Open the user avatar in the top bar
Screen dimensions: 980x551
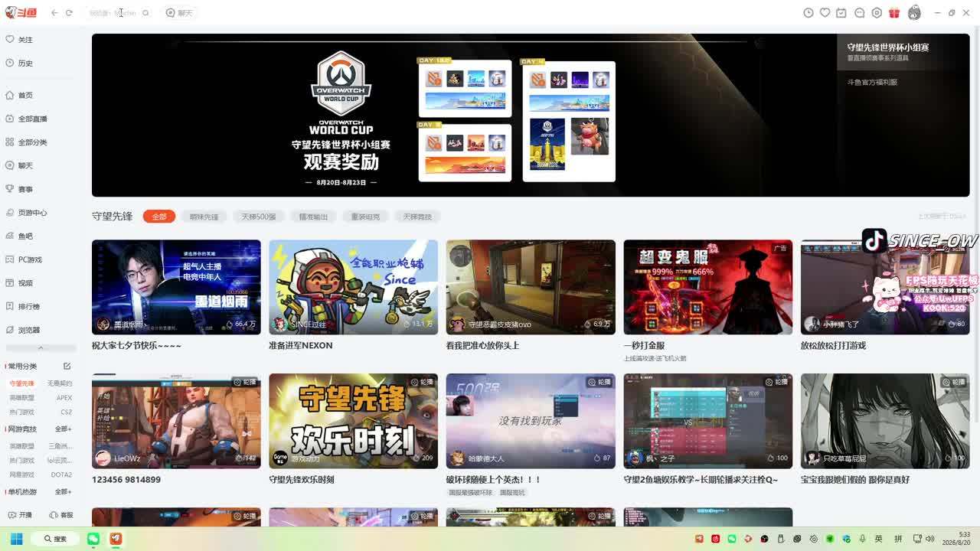pos(914,13)
